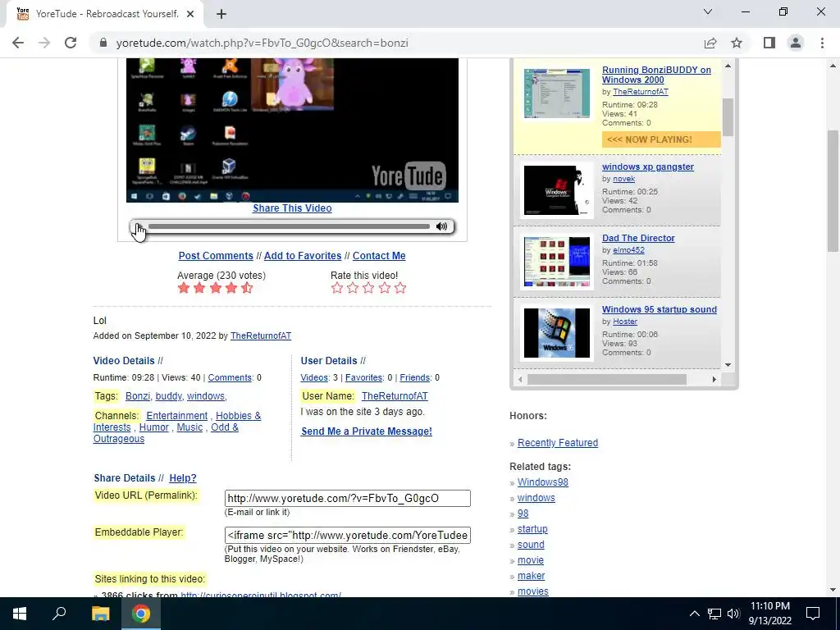The height and width of the screenshot is (630, 840).
Task: Open the novek user link
Action: click(623, 179)
